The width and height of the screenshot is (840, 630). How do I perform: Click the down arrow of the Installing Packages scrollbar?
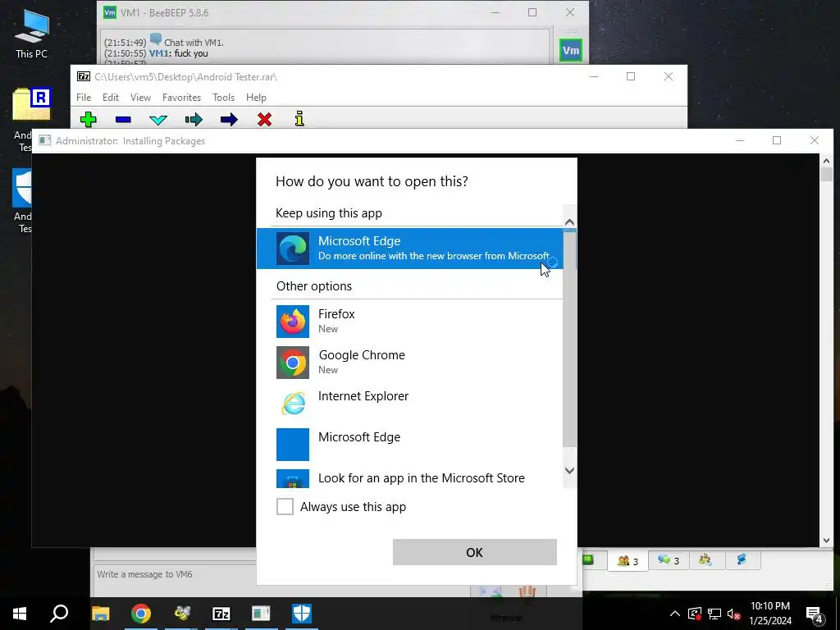[x=826, y=541]
